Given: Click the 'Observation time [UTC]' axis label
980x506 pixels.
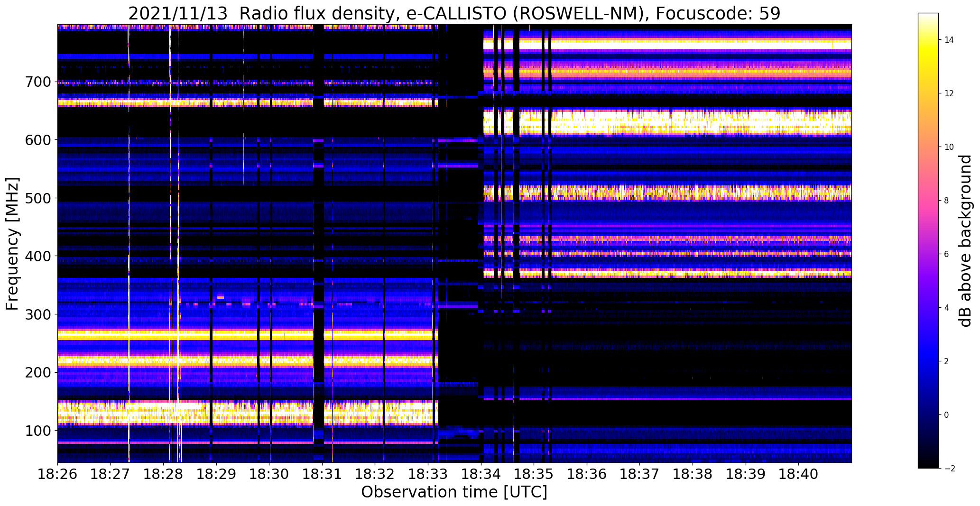Looking at the screenshot, I should coord(454,492).
